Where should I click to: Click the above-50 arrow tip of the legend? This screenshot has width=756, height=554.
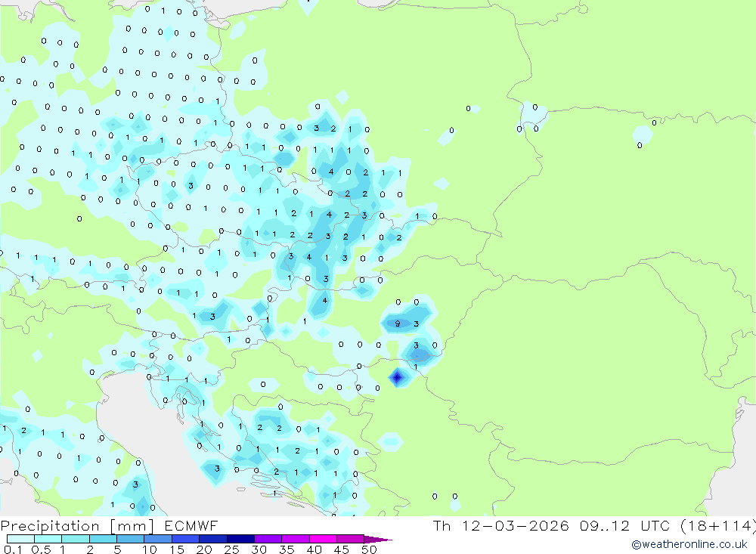click(x=378, y=540)
